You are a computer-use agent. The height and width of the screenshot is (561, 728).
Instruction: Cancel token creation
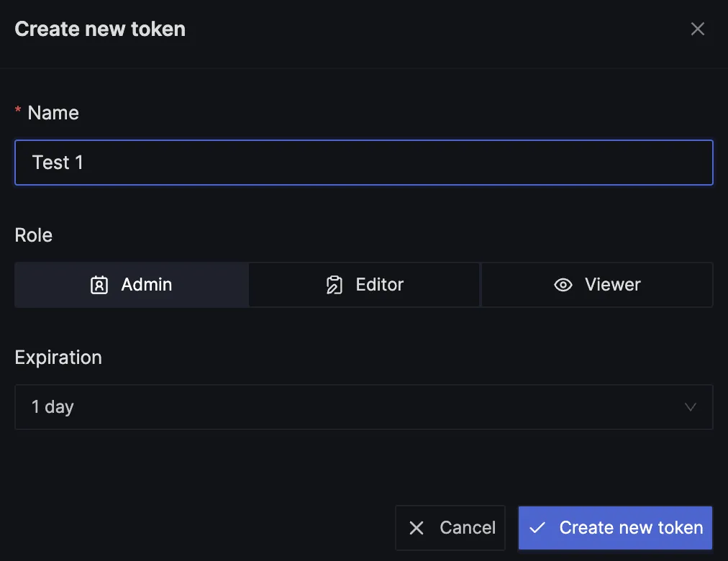pos(450,528)
